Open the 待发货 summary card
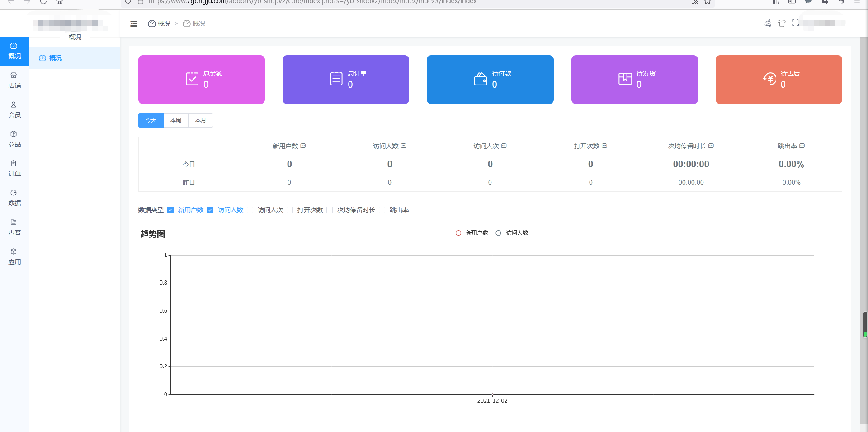The image size is (868, 432). pyautogui.click(x=635, y=80)
